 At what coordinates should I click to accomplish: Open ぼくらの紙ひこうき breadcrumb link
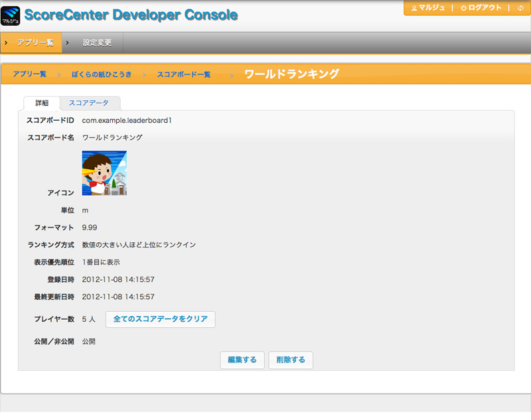click(102, 74)
